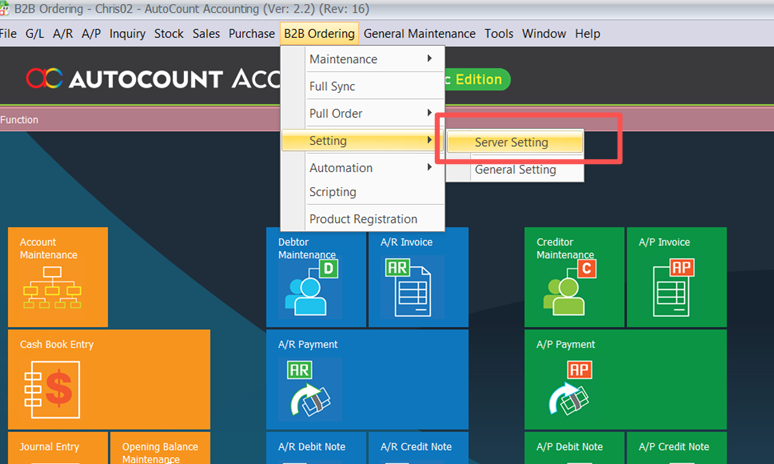
Task: Open the A/R menu
Action: point(63,34)
